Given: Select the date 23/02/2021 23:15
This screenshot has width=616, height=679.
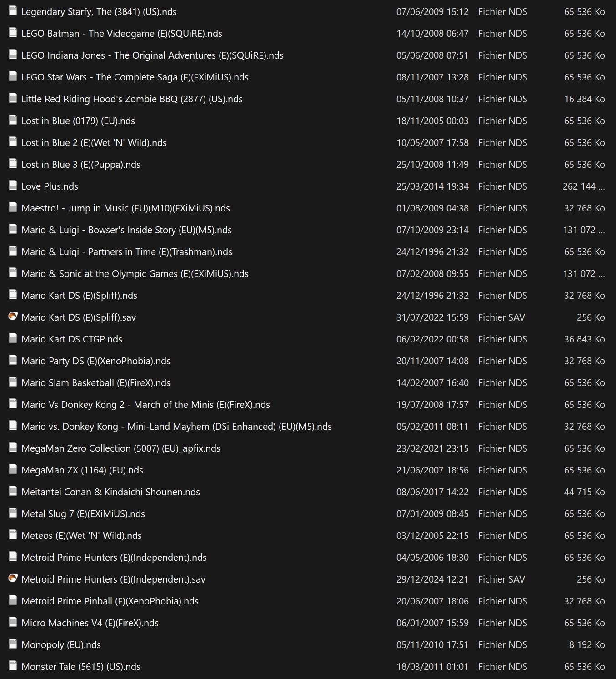Looking at the screenshot, I should (x=432, y=448).
